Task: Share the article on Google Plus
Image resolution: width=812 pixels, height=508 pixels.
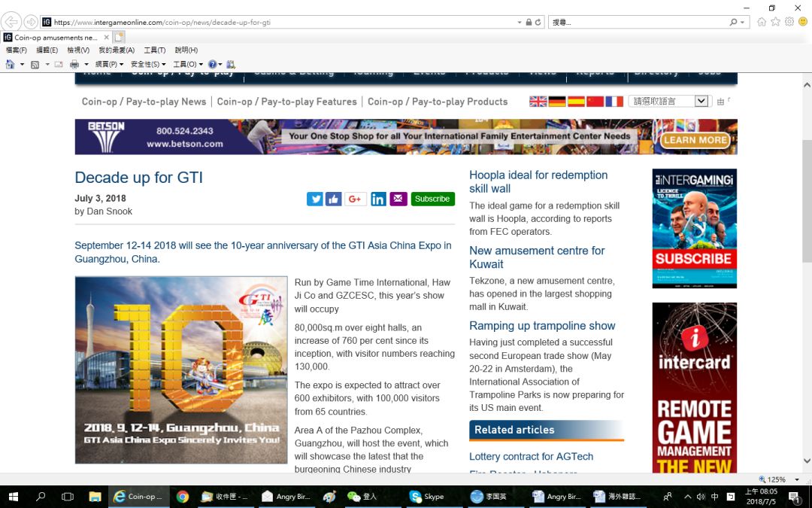Action: (x=356, y=199)
